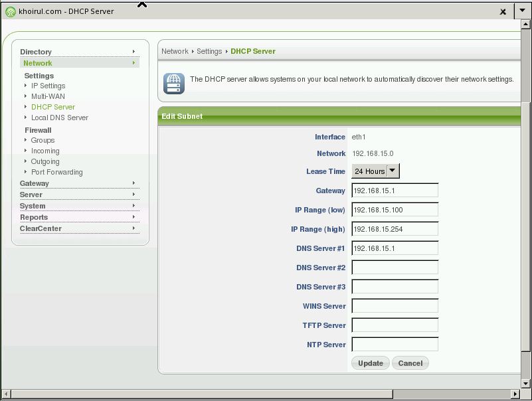Click the horizontal scrollbar thumb
This screenshot has height=401, width=532.
202,394
